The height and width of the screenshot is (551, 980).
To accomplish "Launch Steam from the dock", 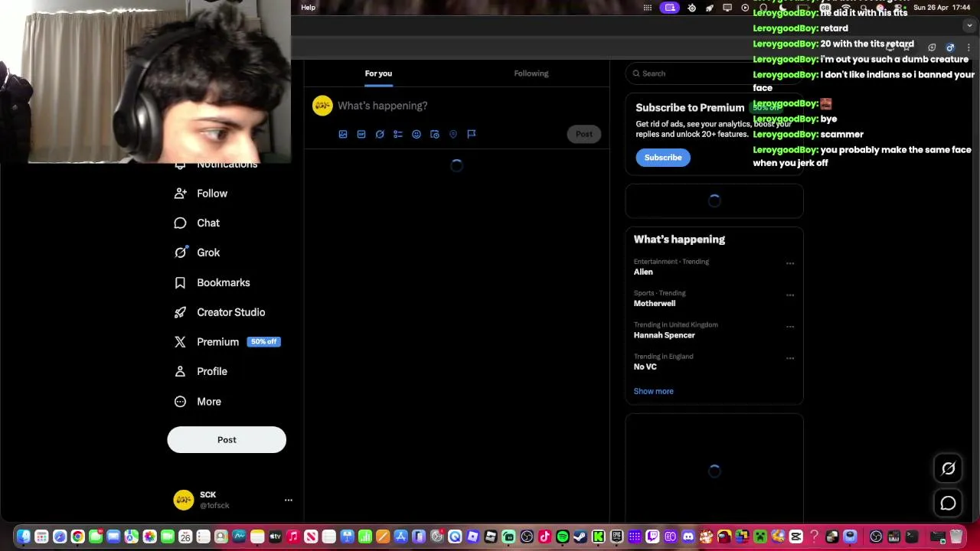I will coord(580,536).
